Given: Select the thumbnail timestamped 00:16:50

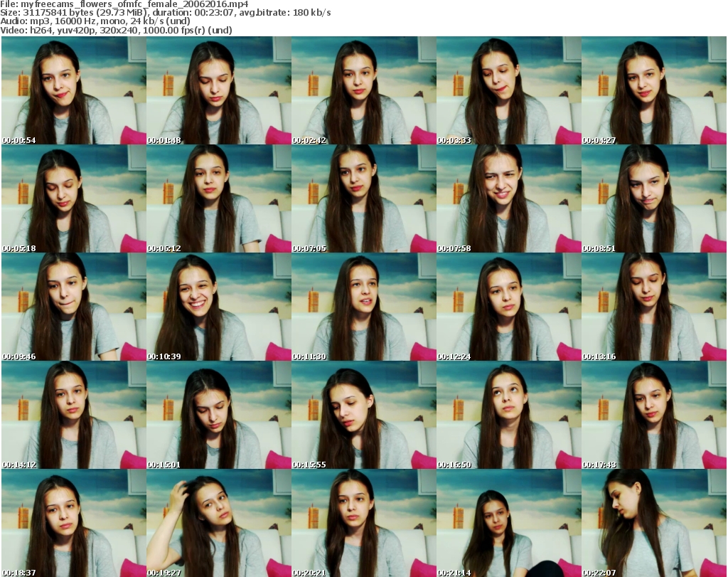Looking at the screenshot, I should (509, 415).
